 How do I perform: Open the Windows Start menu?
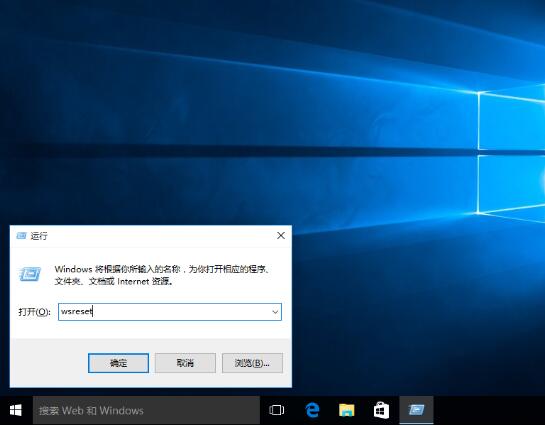pos(16,410)
